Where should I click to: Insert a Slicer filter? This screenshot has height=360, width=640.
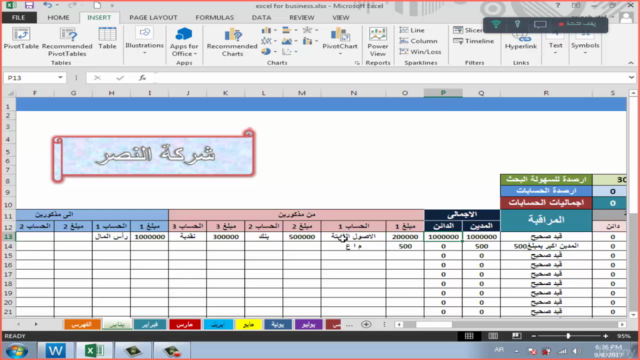468,30
